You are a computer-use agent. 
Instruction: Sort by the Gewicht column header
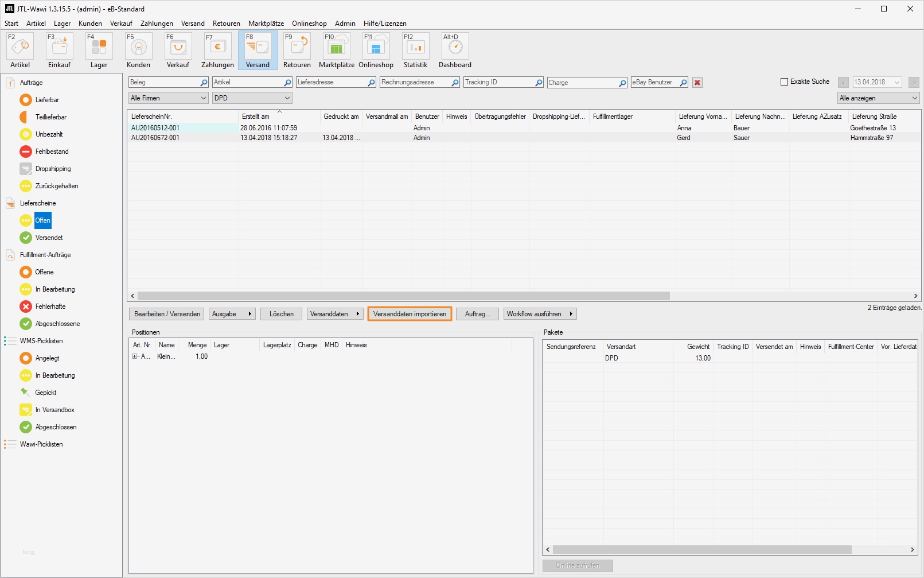698,347
